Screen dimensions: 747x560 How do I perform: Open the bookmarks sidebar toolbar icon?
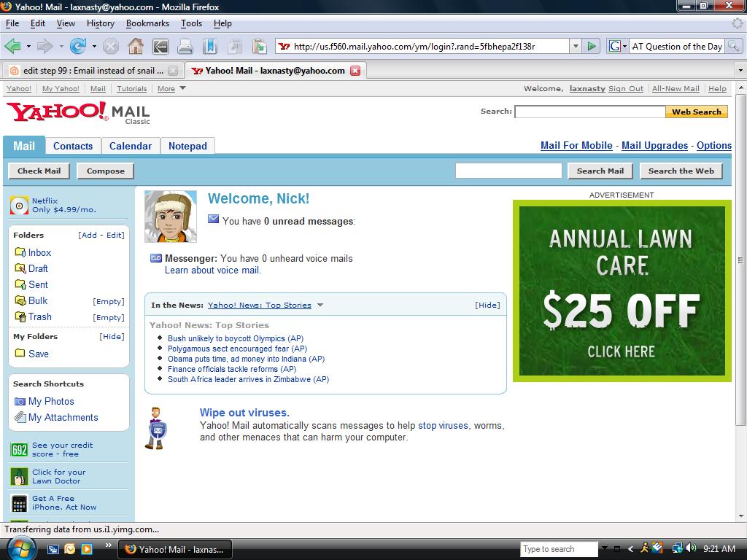[209, 46]
